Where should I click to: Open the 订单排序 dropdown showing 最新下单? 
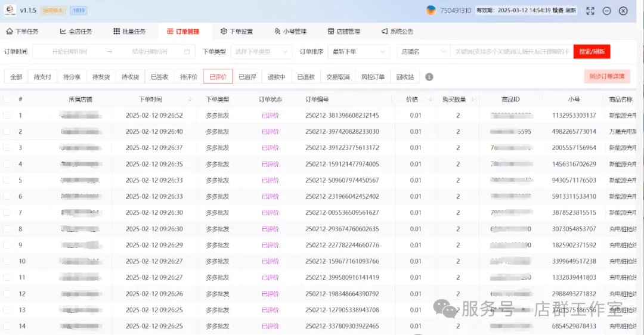(x=360, y=52)
